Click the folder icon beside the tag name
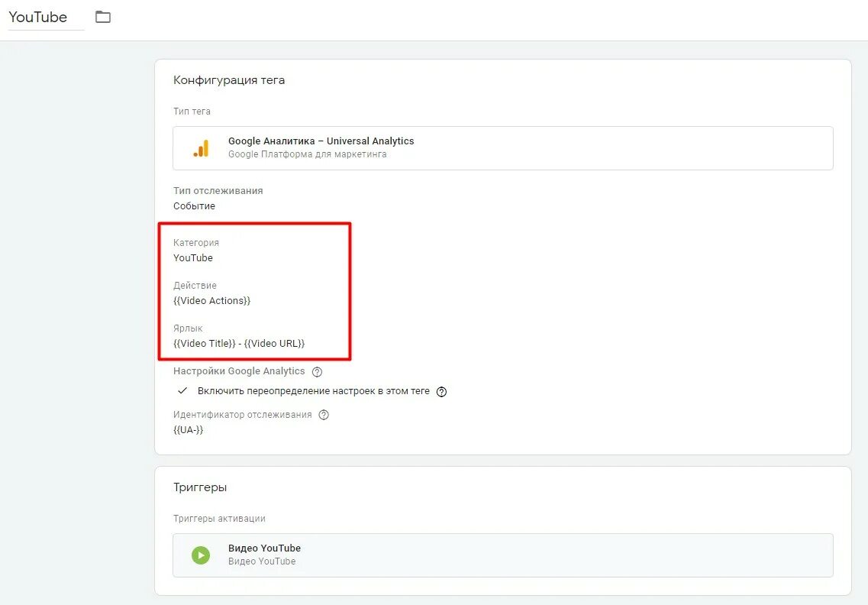This screenshot has height=605, width=868. (x=103, y=17)
